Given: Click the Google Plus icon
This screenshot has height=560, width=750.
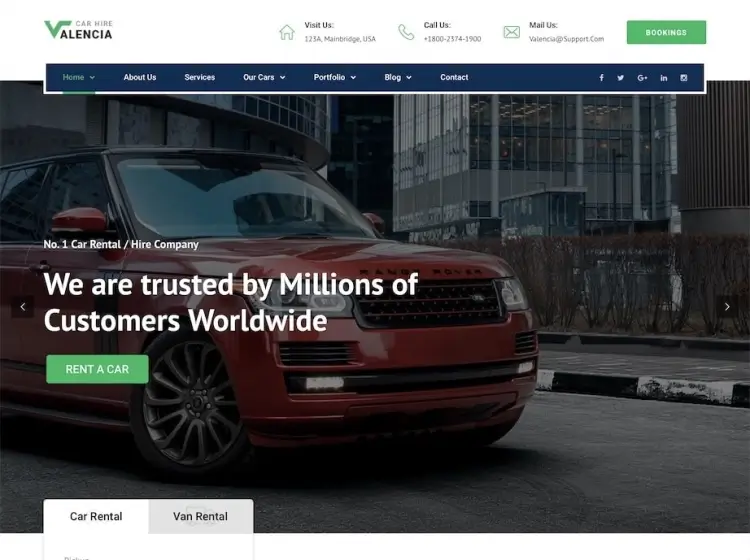Looking at the screenshot, I should click(642, 77).
